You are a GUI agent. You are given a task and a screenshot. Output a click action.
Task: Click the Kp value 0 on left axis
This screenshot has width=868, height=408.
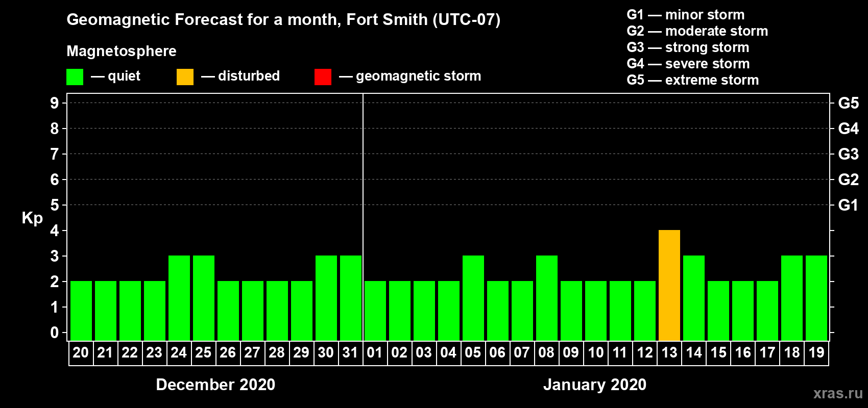[55, 333]
